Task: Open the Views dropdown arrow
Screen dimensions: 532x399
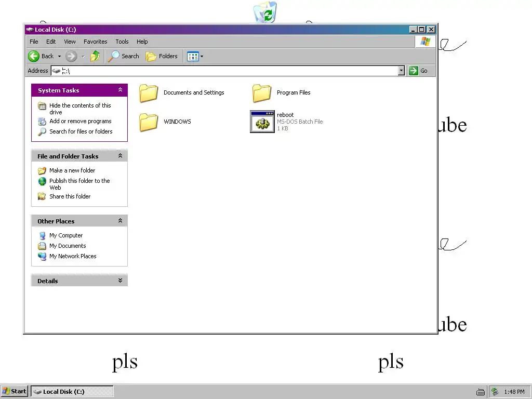Action: point(202,56)
